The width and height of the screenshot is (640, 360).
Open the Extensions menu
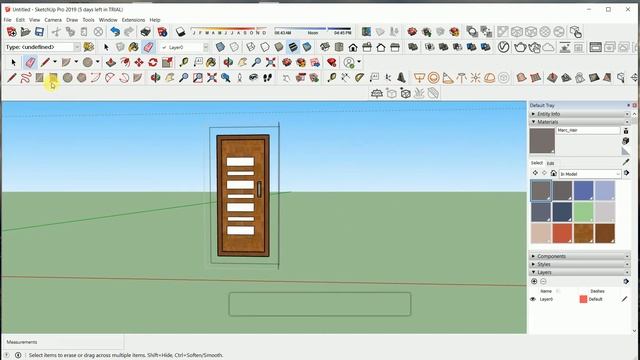133,20
